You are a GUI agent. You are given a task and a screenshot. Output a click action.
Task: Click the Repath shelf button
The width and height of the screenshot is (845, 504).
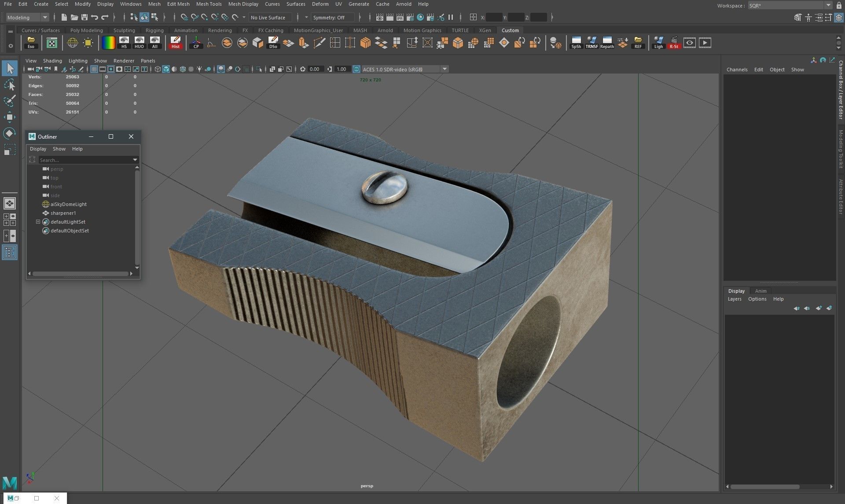coord(607,43)
